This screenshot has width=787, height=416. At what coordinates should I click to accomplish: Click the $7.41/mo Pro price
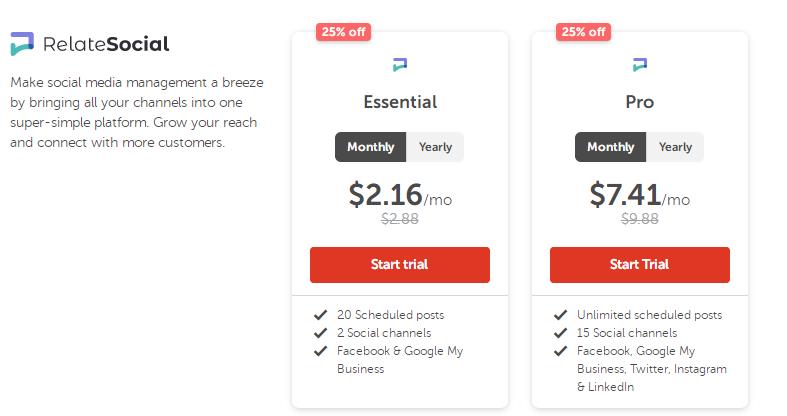pos(639,194)
